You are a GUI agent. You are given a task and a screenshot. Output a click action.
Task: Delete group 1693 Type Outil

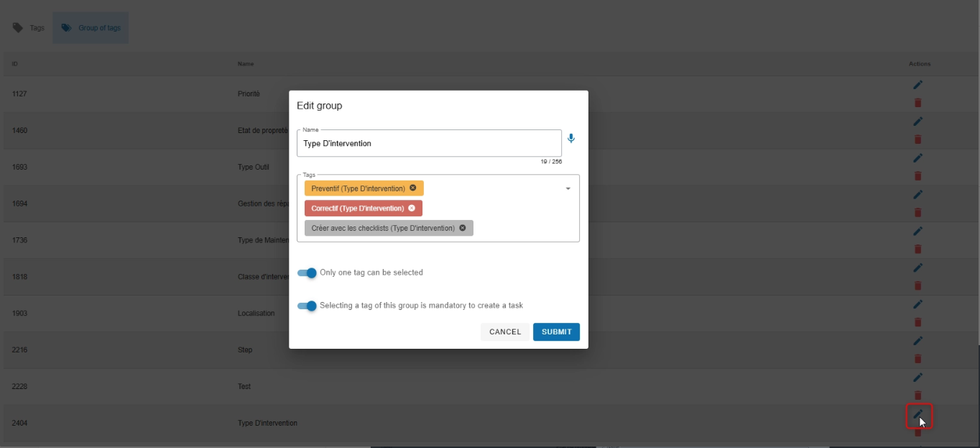[917, 176]
